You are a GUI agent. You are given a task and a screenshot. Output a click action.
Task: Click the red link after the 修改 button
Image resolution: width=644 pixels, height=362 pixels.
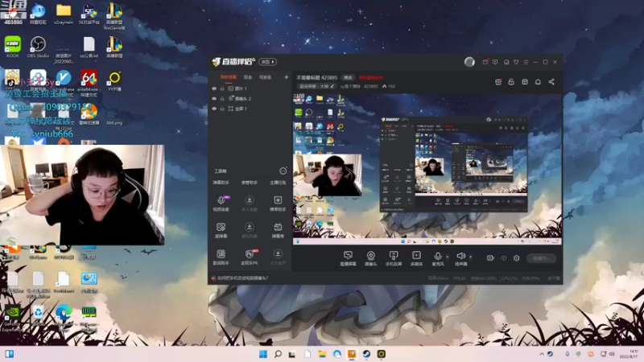pyautogui.click(x=371, y=77)
